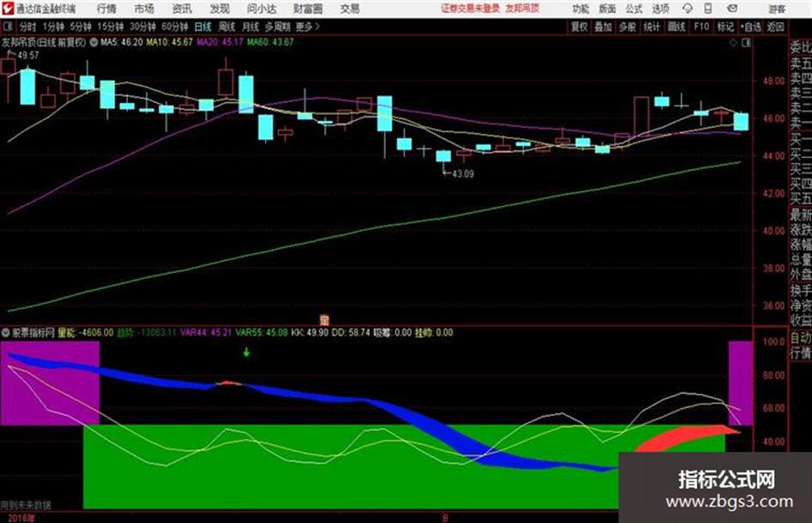Image resolution: width=812 pixels, height=523 pixels.
Task: Open the MA indicator round dropdown button
Action: pyautogui.click(x=94, y=42)
